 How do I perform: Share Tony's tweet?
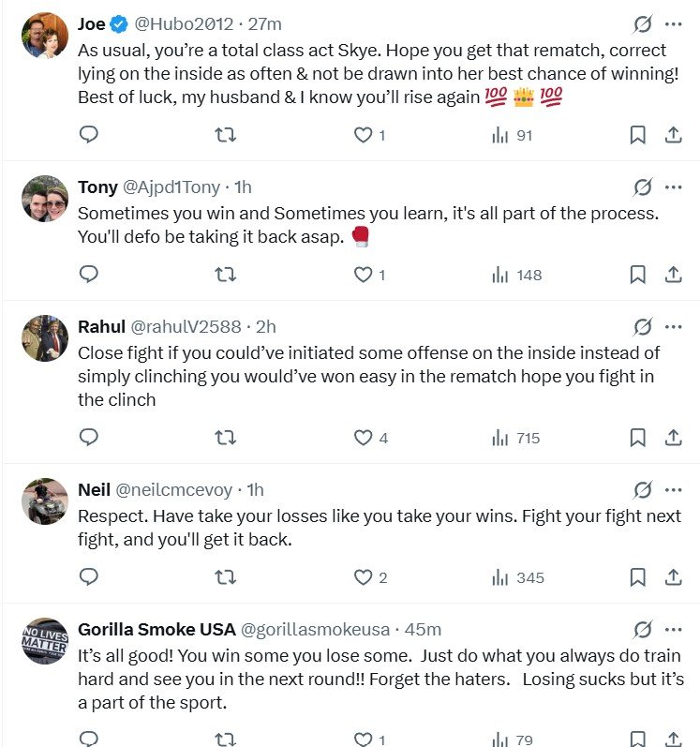tap(673, 275)
